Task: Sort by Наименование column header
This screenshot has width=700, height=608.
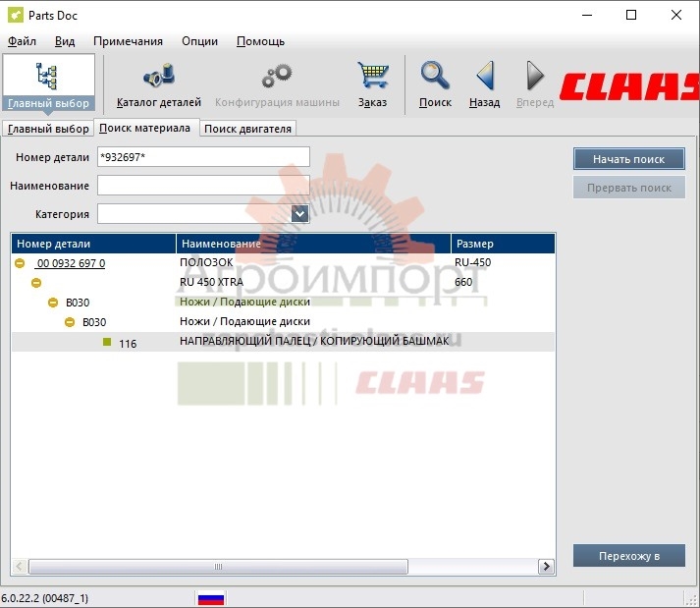Action: (313, 244)
